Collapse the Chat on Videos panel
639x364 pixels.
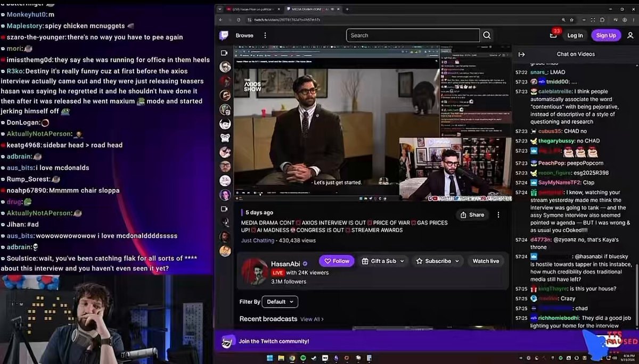(521, 54)
